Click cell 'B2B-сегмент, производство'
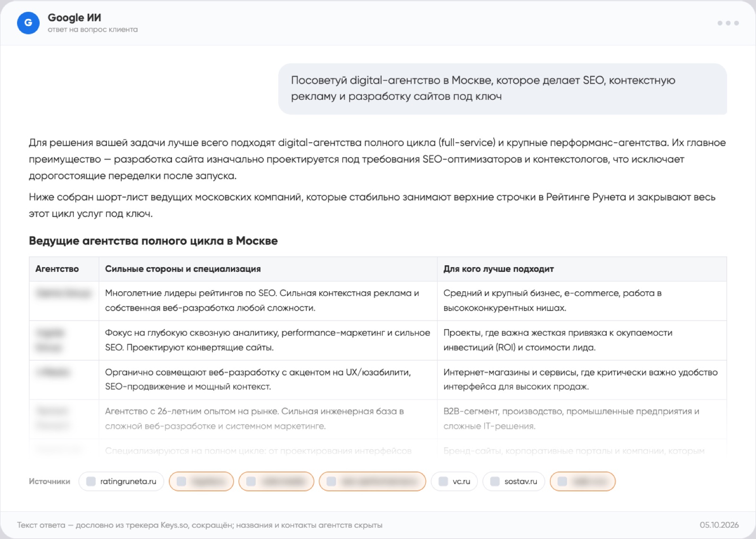The width and height of the screenshot is (756, 539). pos(582,419)
